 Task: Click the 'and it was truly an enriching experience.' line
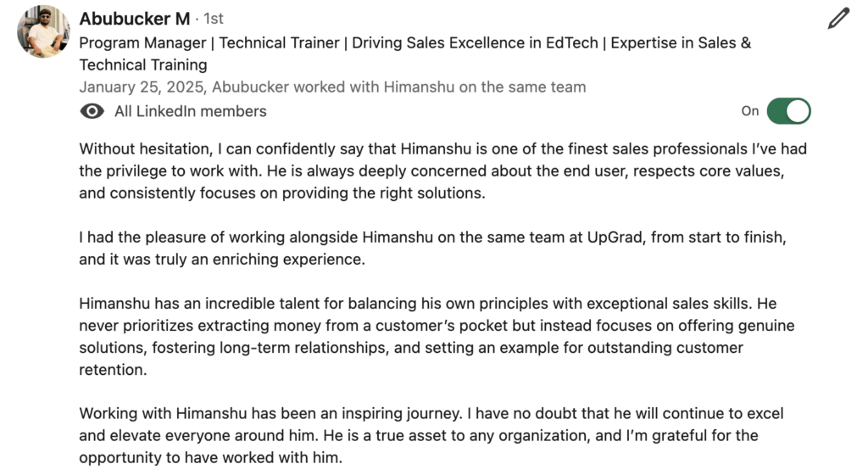222,260
